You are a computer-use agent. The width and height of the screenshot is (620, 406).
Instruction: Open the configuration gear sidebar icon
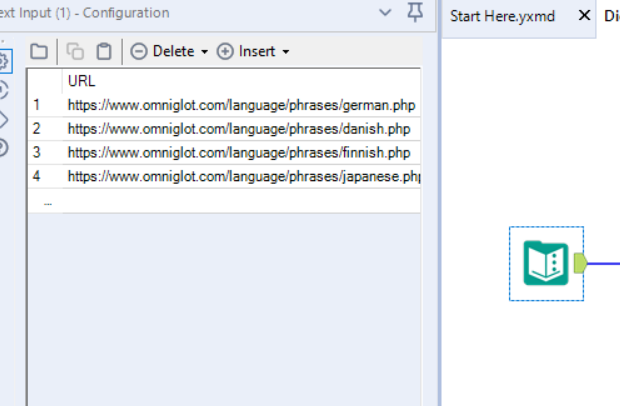pyautogui.click(x=3, y=62)
